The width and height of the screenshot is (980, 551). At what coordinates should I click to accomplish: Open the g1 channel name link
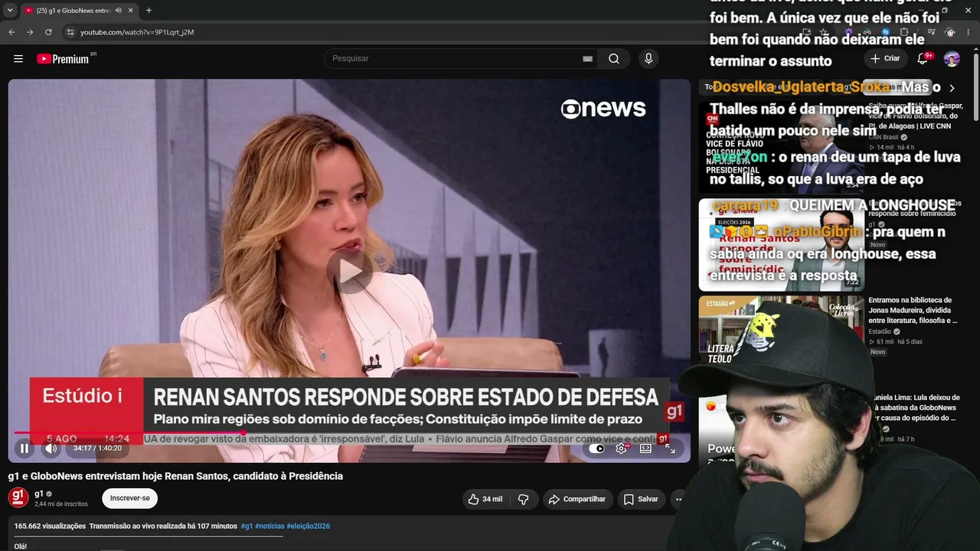click(x=39, y=494)
